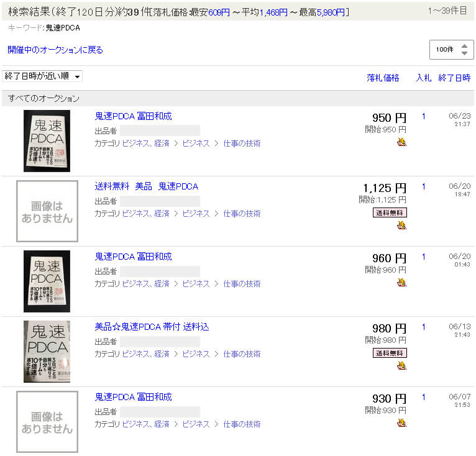The width and height of the screenshot is (476, 456).
Task: Click the store icon in the 930円 row
Action: click(x=401, y=422)
